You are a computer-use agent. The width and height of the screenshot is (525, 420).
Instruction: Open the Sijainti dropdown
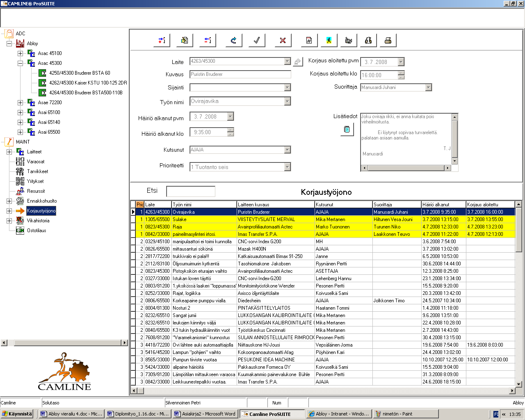pos(287,87)
